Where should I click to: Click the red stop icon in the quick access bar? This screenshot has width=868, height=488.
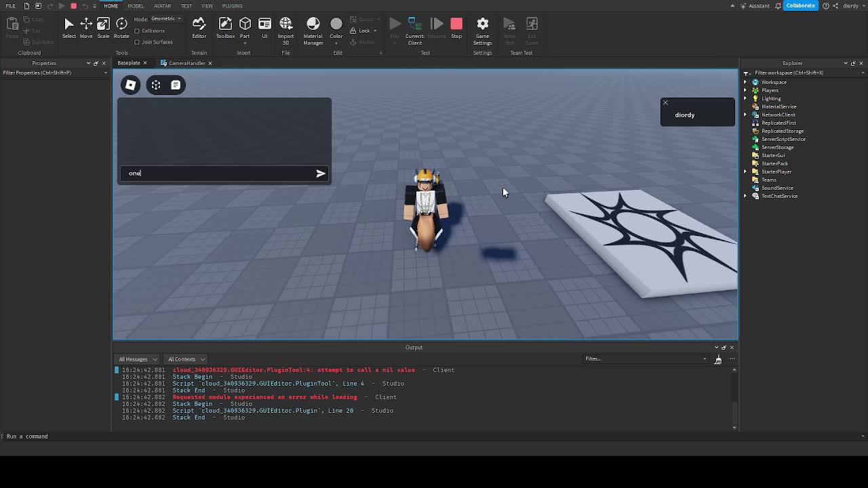click(x=73, y=5)
